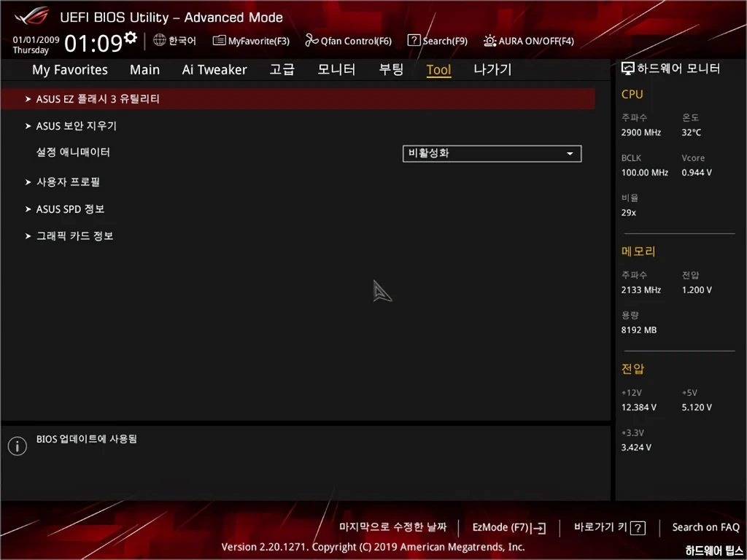Open the 부팅 tab
This screenshot has height=560, width=747.
[x=391, y=69]
